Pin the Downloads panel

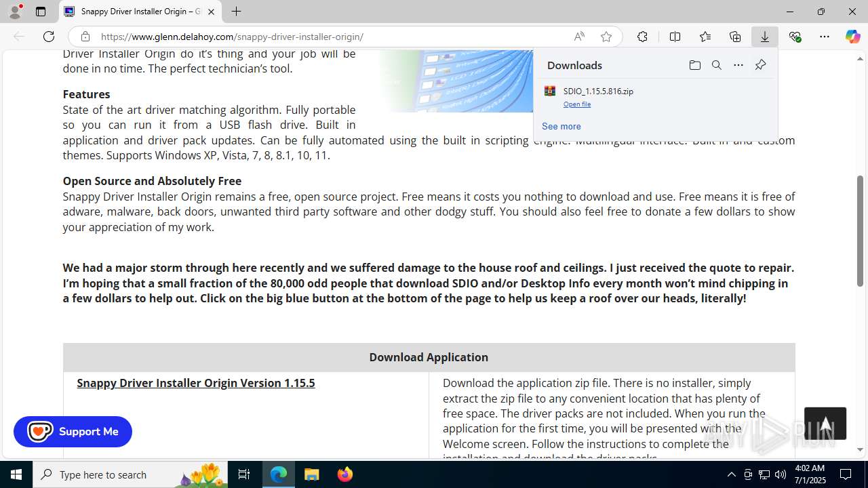pos(760,65)
